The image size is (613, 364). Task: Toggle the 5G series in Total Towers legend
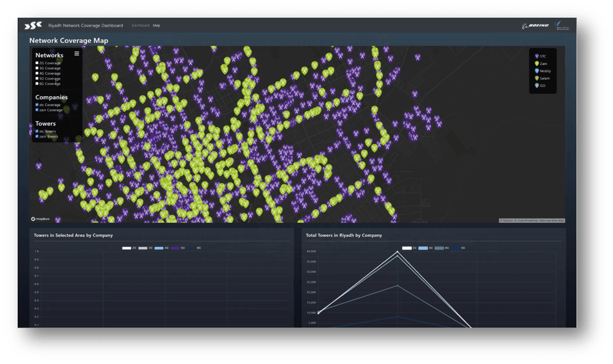[455, 247]
